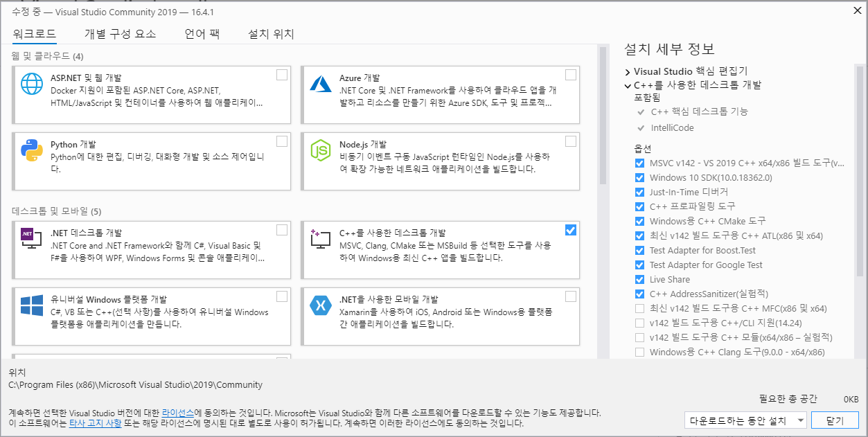Click the Node.js development hexagon icon

[321, 150]
